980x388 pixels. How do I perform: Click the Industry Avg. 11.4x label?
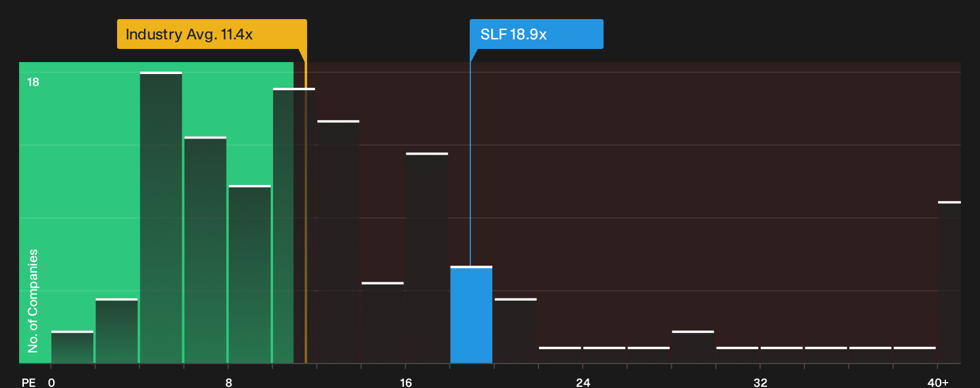tap(212, 34)
